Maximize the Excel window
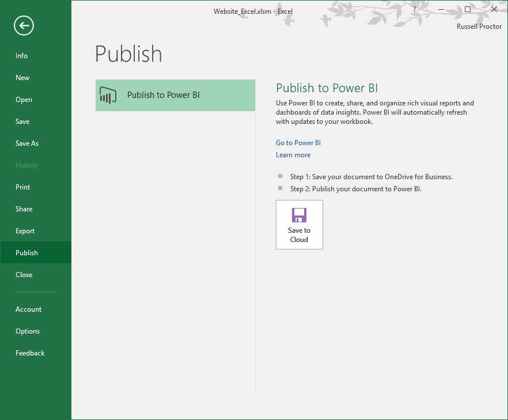 point(468,9)
